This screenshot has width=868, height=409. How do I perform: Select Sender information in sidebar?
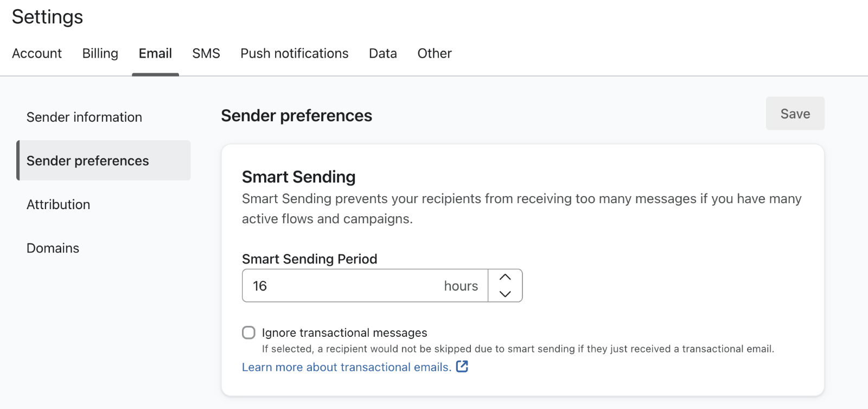click(x=84, y=117)
